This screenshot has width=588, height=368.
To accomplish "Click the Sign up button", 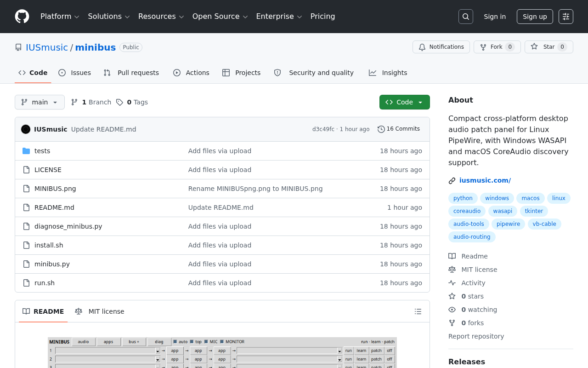I will [535, 17].
